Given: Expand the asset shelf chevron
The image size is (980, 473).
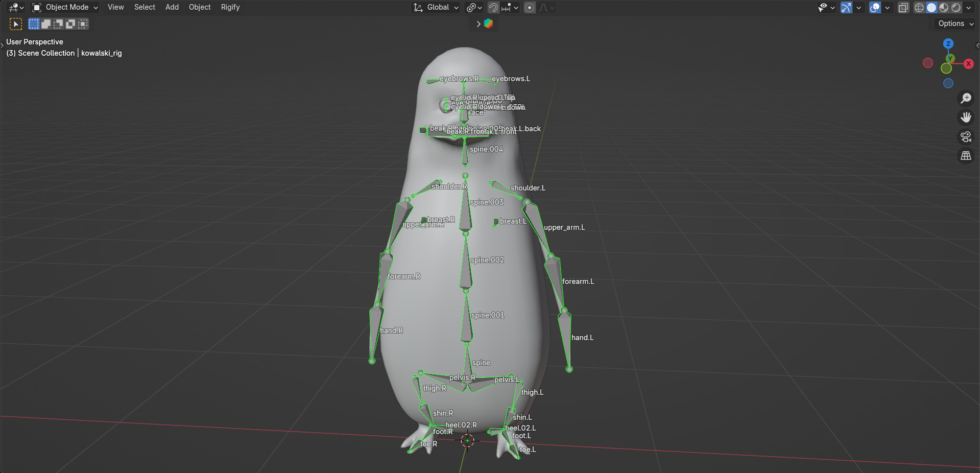Looking at the screenshot, I should [x=479, y=23].
